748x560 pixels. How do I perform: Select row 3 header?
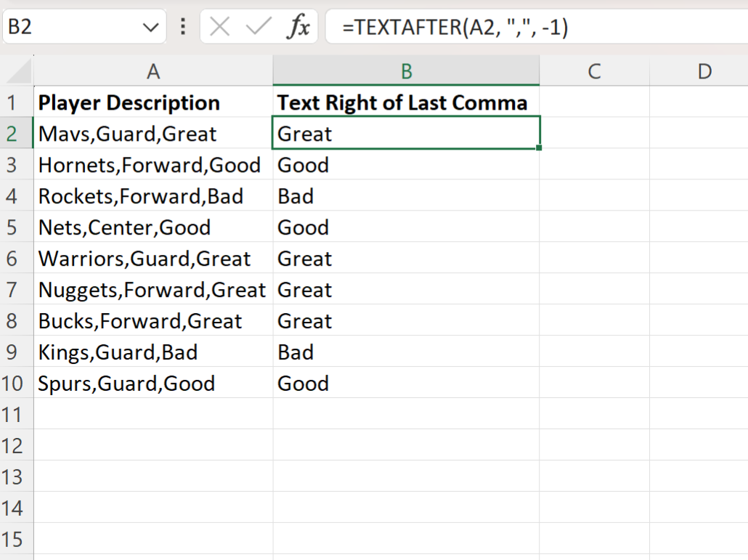pos(17,165)
